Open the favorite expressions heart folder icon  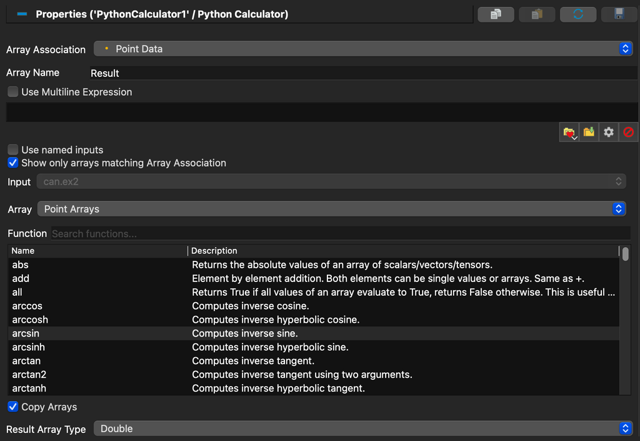569,132
